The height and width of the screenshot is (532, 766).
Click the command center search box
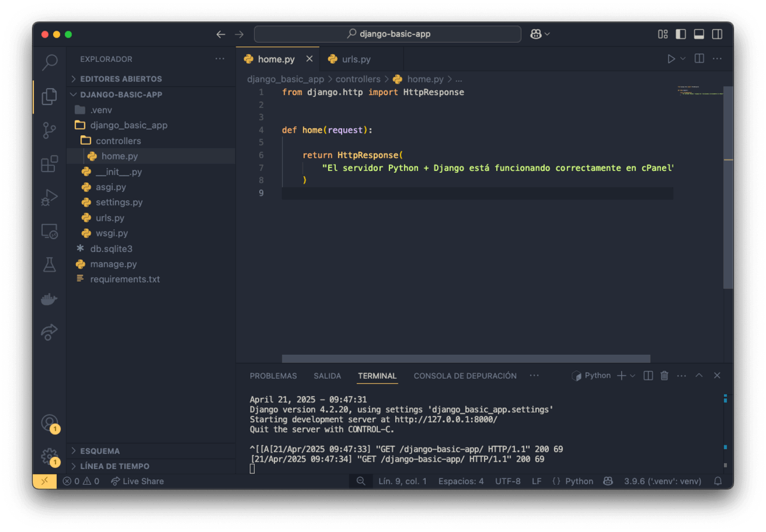click(387, 34)
